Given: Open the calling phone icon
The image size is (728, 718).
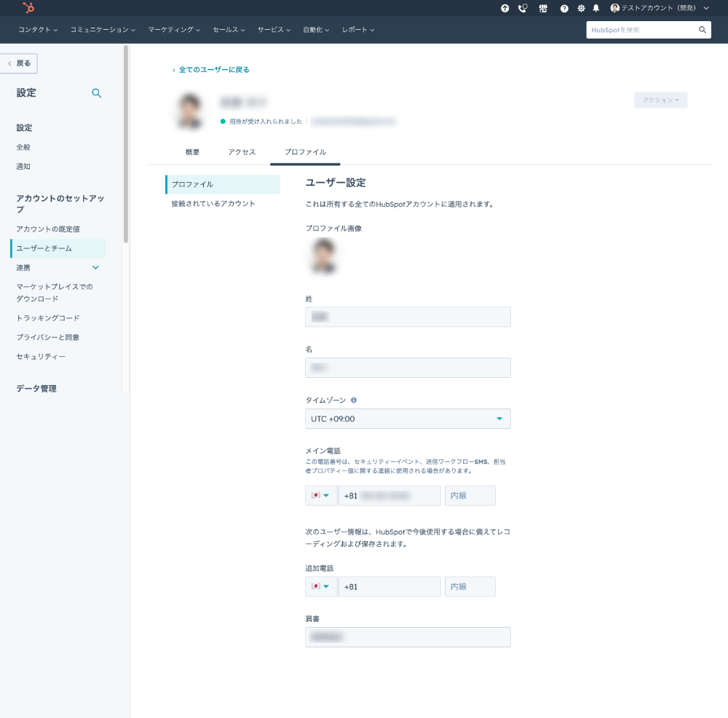Looking at the screenshot, I should (x=523, y=8).
